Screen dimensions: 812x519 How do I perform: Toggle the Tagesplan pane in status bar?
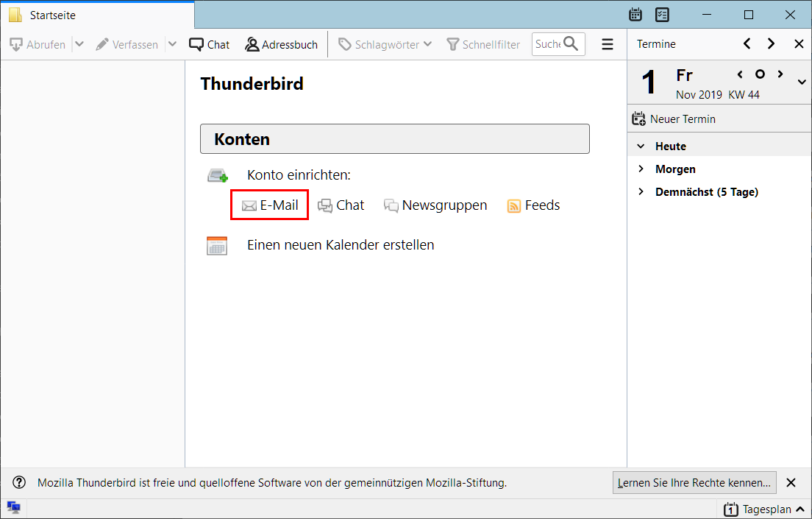pos(764,509)
